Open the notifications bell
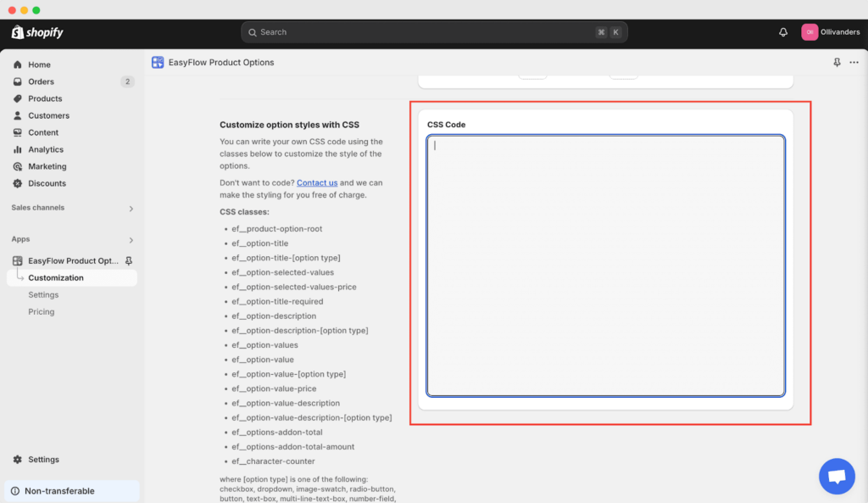 (783, 32)
